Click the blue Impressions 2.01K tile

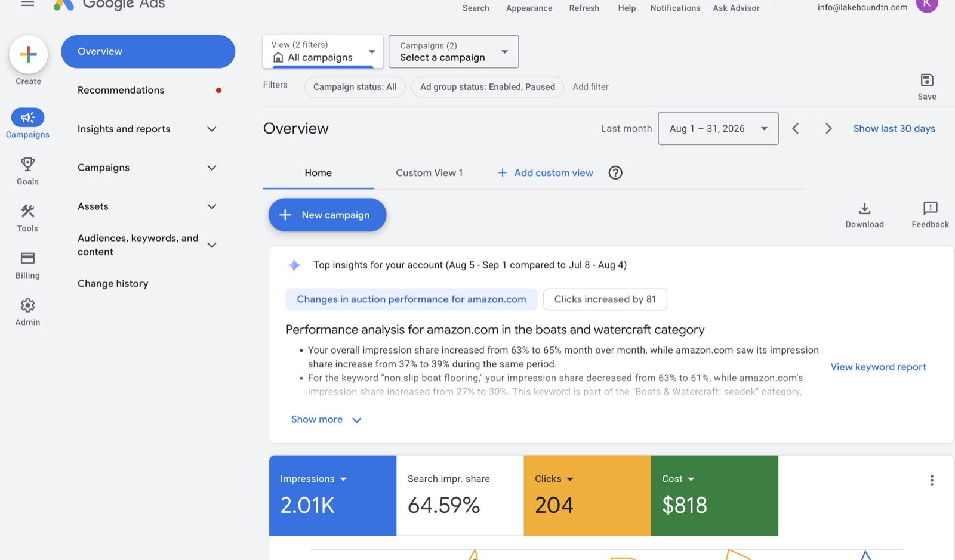332,495
